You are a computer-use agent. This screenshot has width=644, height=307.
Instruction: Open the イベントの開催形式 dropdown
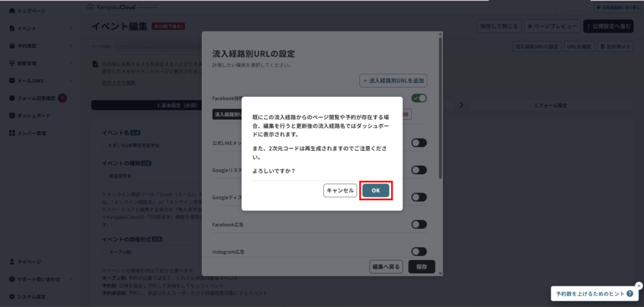coord(151,252)
